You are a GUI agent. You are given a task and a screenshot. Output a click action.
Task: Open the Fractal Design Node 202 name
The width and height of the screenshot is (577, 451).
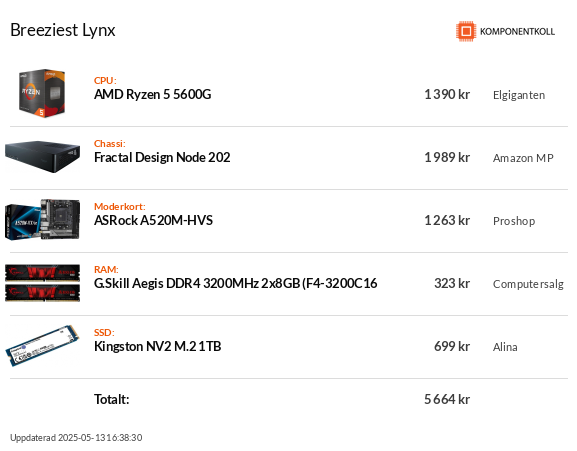162,157
